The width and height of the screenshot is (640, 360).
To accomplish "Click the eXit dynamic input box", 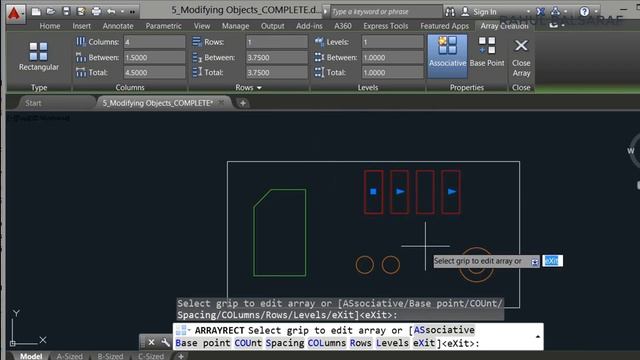I will point(552,261).
